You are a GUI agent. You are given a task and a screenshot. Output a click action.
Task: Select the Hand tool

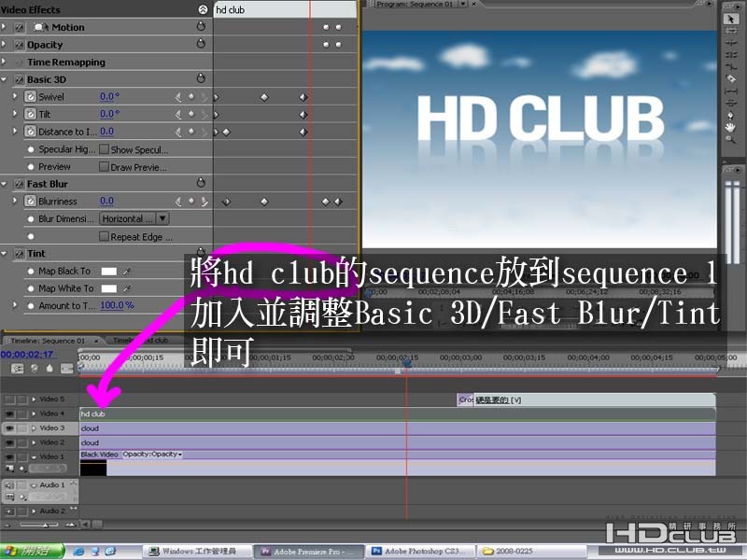(x=730, y=127)
